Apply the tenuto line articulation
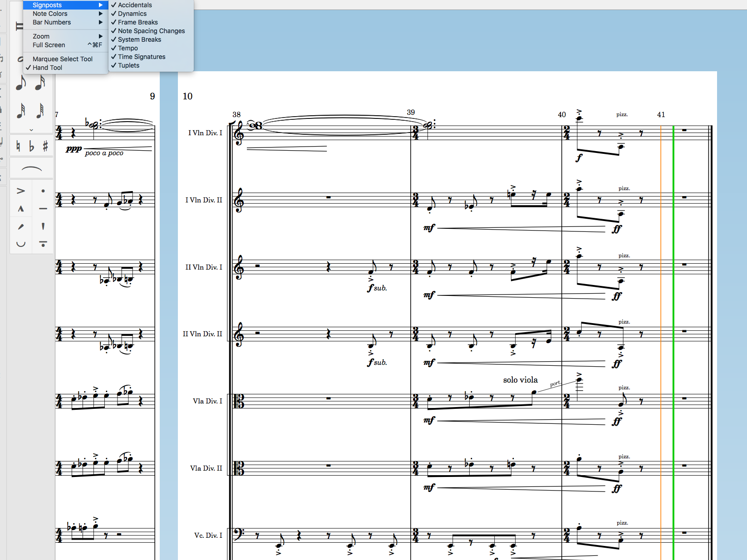The height and width of the screenshot is (560, 747). click(43, 209)
